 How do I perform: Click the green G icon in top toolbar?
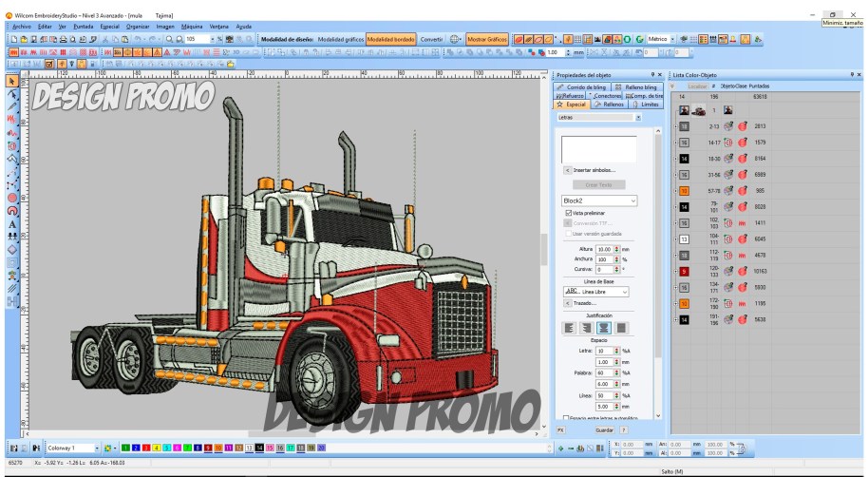tap(639, 39)
